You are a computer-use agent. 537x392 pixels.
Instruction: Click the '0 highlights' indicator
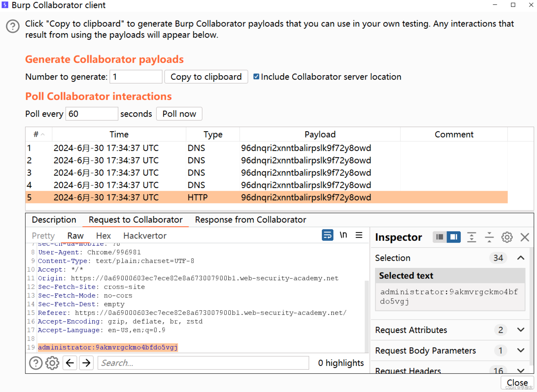click(341, 363)
